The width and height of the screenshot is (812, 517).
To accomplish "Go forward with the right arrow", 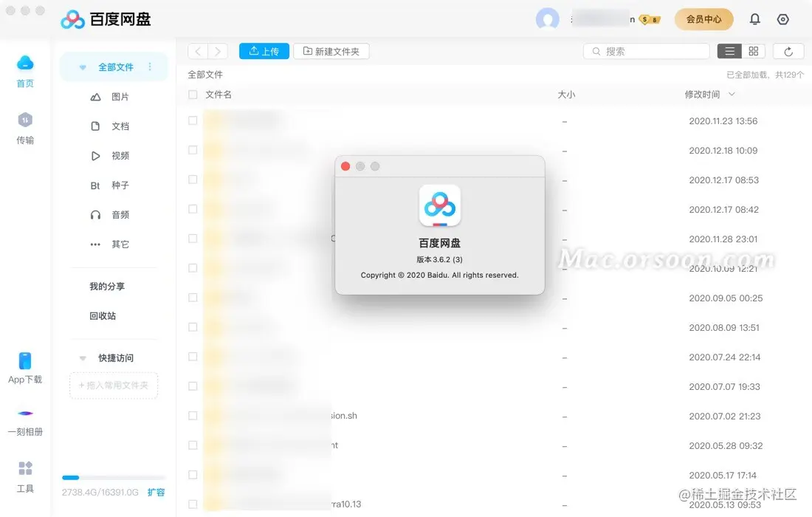I will pos(218,51).
